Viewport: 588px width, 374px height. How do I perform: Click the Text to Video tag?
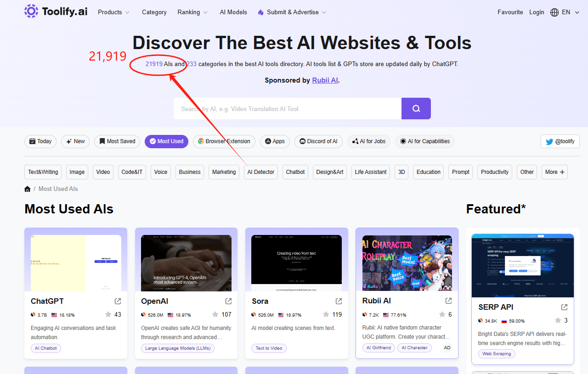point(269,348)
